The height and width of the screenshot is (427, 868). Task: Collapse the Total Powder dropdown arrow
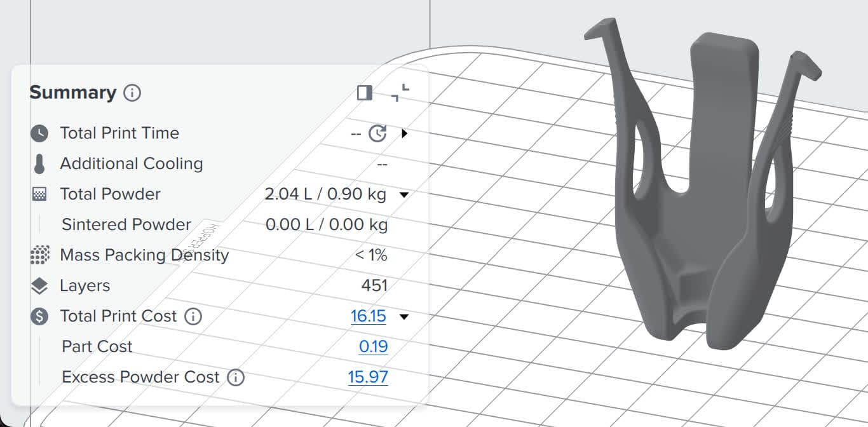click(x=403, y=195)
